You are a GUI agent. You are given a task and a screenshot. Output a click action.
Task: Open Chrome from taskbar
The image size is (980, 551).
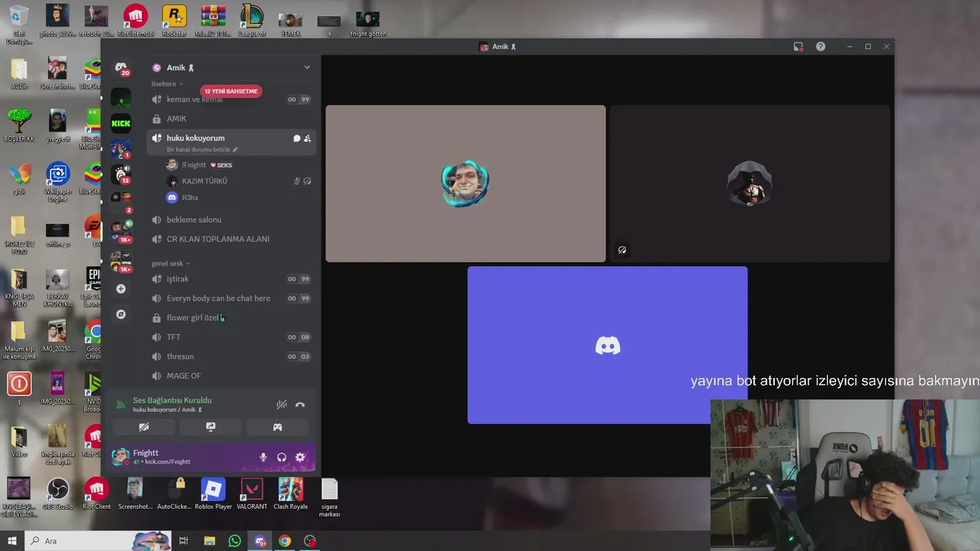click(x=285, y=541)
